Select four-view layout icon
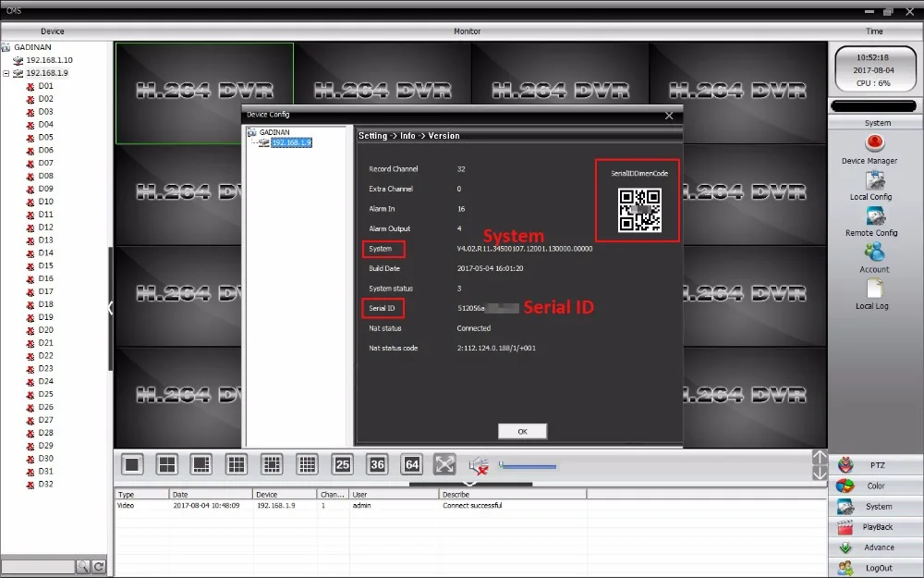The width and height of the screenshot is (924, 578). pyautogui.click(x=166, y=465)
